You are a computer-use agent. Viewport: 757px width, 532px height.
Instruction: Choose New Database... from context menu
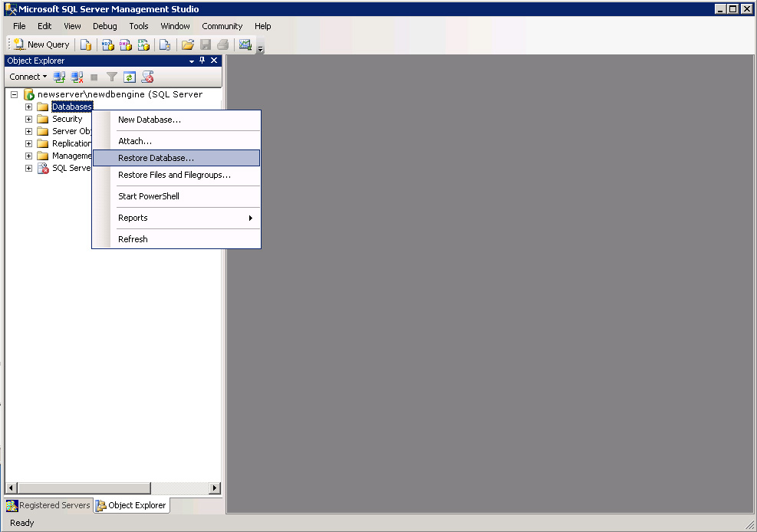[x=176, y=120]
